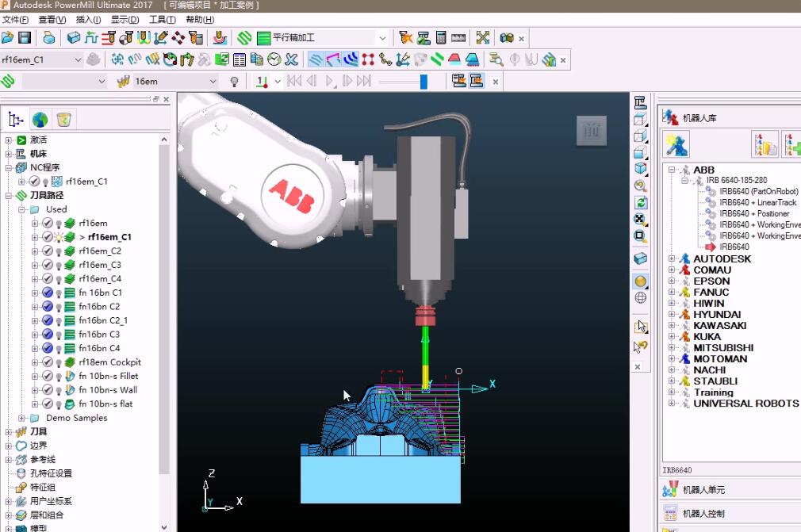This screenshot has height=532, width=801.
Task: Select the shaded view sphere icon
Action: [x=641, y=281]
